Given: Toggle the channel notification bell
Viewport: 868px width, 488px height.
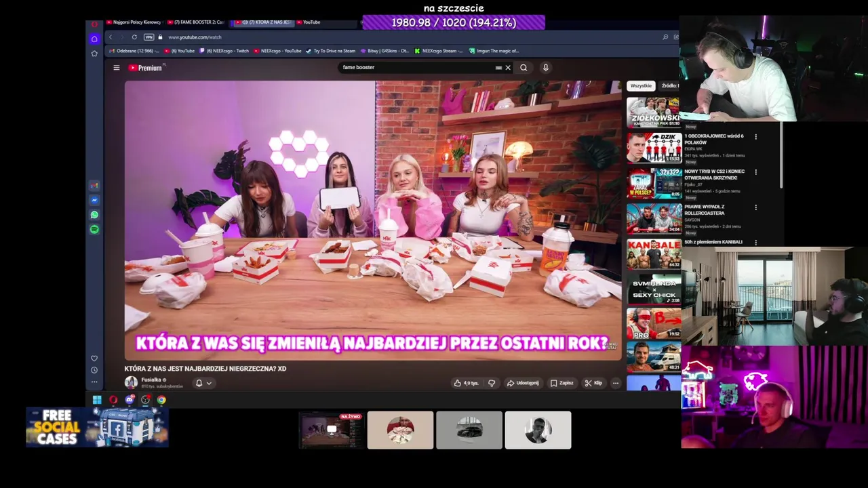Looking at the screenshot, I should (199, 383).
